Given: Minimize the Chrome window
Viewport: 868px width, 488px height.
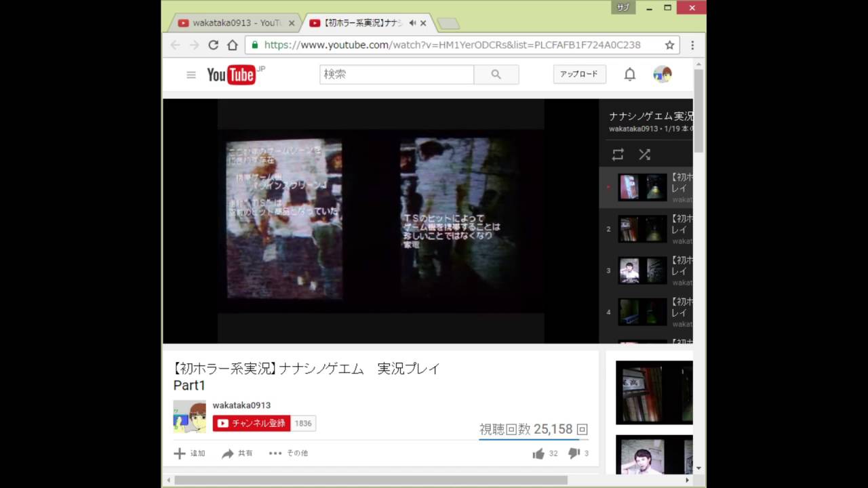Looking at the screenshot, I should coord(650,7).
